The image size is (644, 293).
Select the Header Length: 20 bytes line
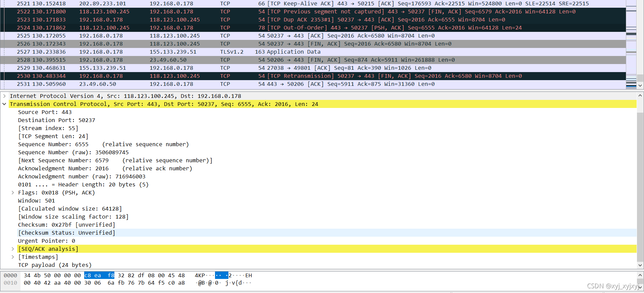pyautogui.click(x=83, y=184)
